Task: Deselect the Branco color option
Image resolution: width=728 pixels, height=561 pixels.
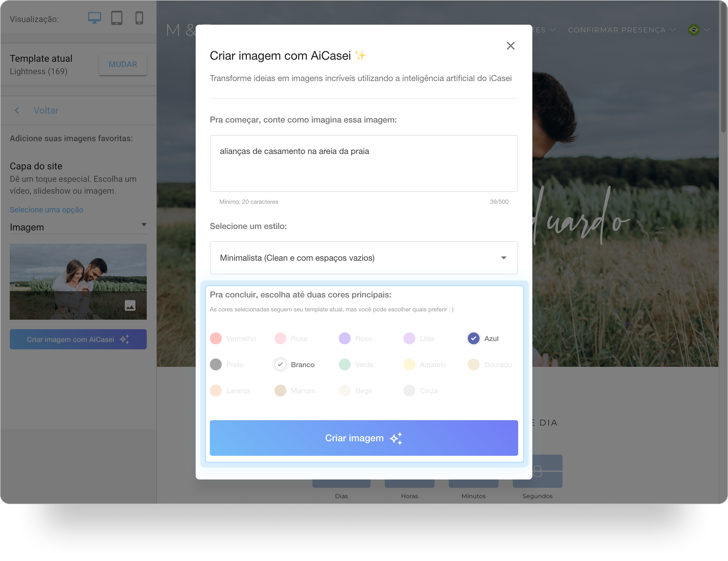Action: click(x=280, y=364)
